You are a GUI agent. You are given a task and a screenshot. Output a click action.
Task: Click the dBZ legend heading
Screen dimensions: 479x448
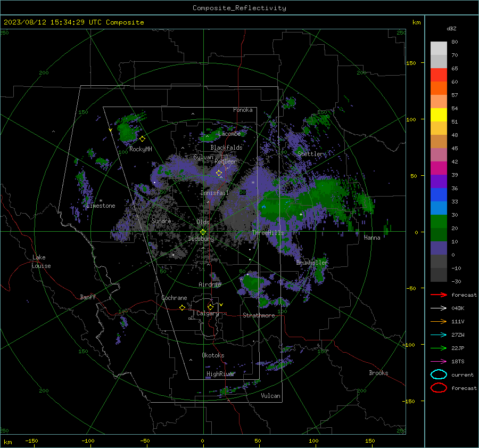pyautogui.click(x=451, y=29)
